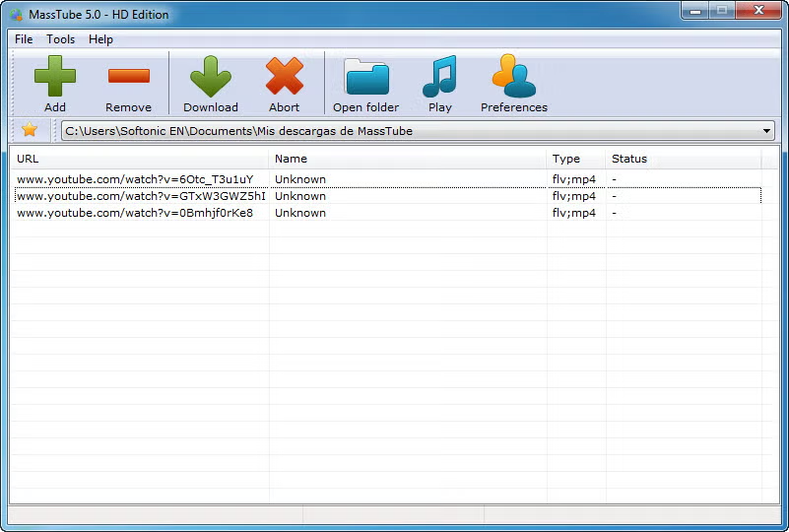Select the 6Otc_T3u1uY video row
789x532 pixels.
(387, 179)
